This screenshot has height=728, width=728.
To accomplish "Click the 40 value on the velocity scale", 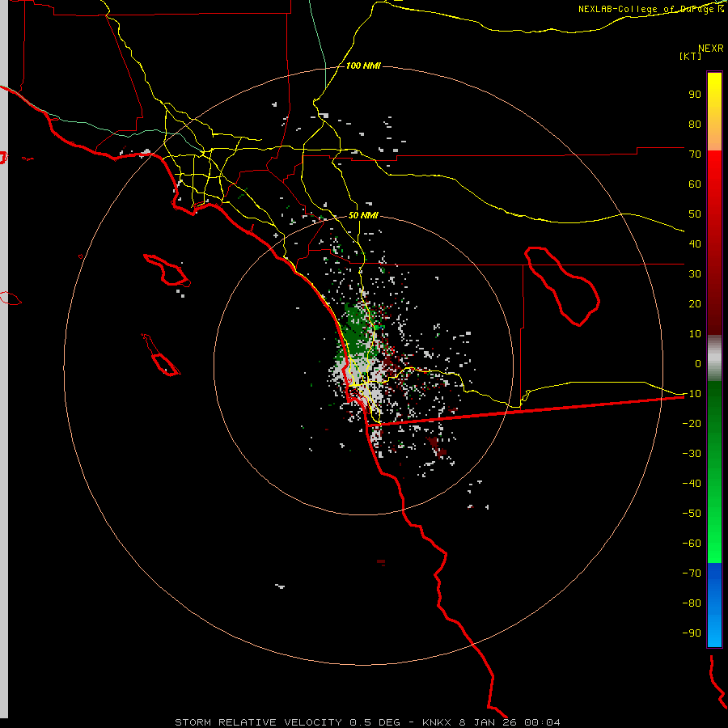I will 695,244.
